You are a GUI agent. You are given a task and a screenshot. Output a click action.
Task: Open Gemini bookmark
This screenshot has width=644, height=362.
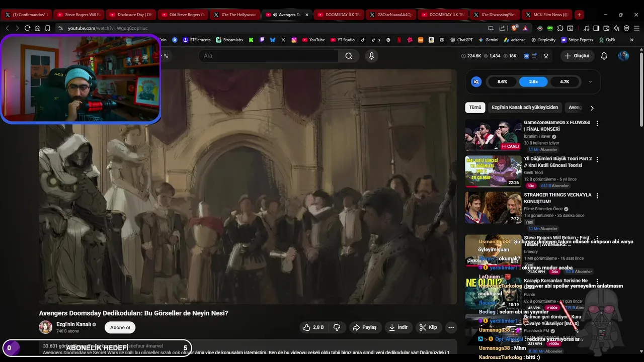point(488,40)
